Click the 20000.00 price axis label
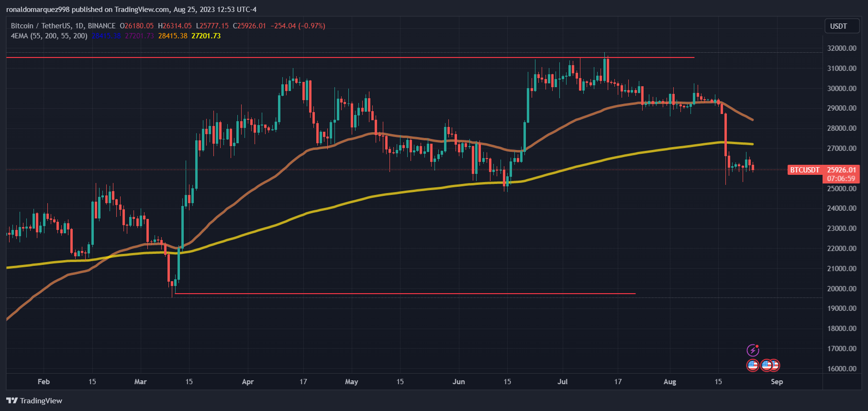The width and height of the screenshot is (868, 411). tap(842, 289)
